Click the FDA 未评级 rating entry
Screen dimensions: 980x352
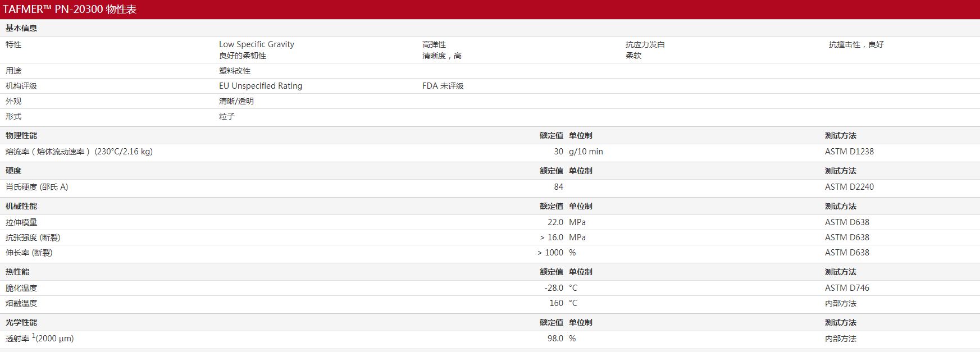click(x=443, y=86)
